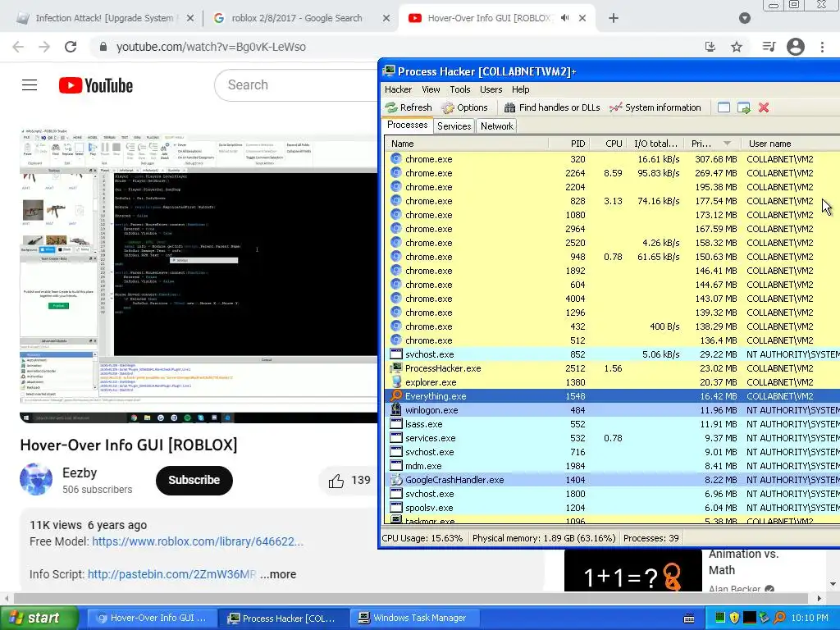
Task: Switch to the Network tab
Action: 496,126
